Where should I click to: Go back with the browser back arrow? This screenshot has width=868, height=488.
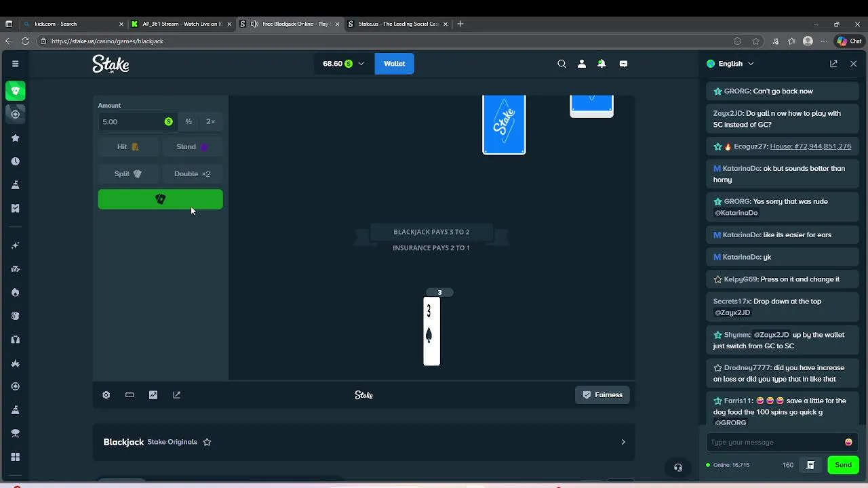9,41
